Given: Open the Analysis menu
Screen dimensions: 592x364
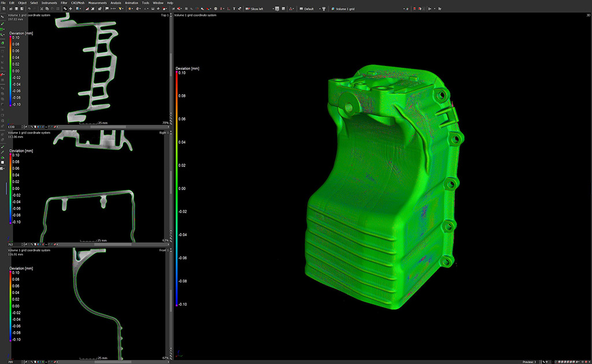Looking at the screenshot, I should tap(116, 3).
